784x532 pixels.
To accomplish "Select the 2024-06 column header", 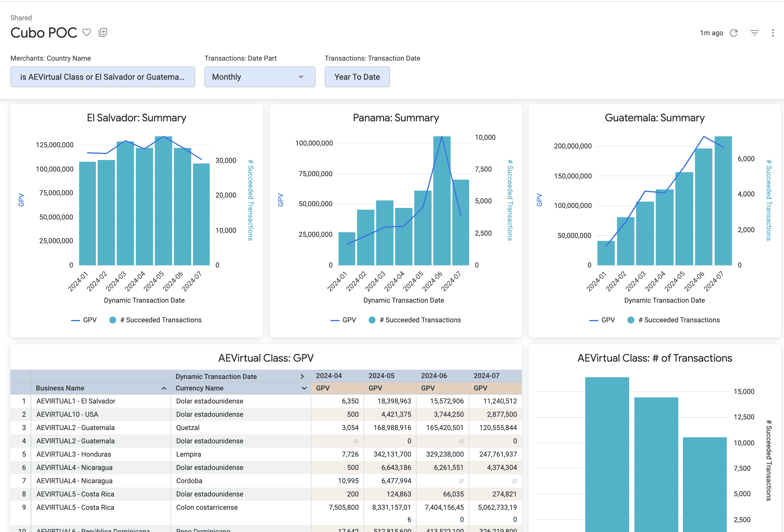I will click(x=434, y=376).
